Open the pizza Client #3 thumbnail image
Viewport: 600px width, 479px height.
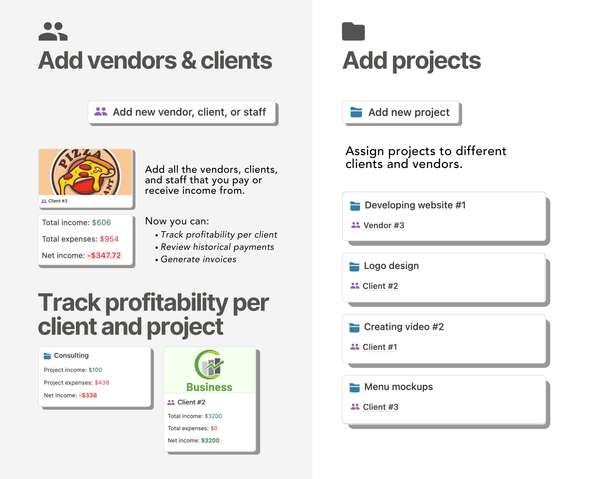tap(86, 174)
